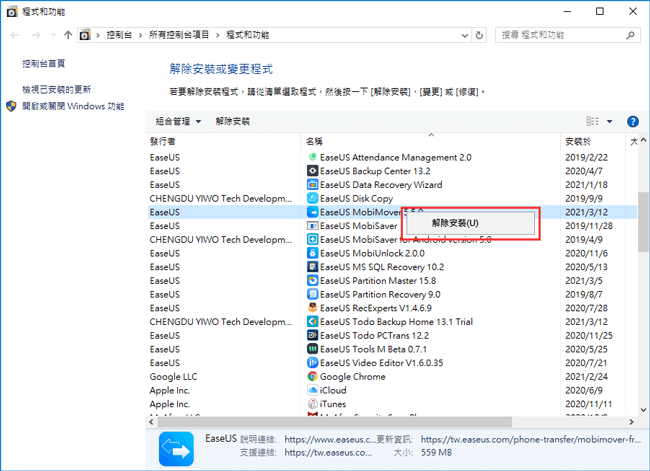Viewport: 650px width, 471px height.
Task: Open help with the blue question mark
Action: (x=633, y=121)
